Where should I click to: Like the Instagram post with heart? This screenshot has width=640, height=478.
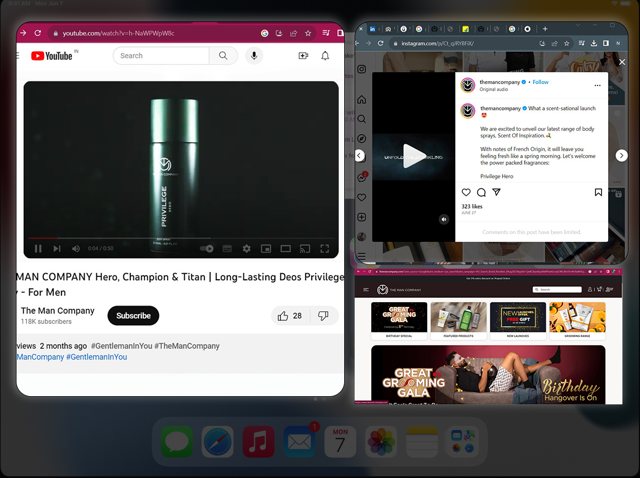tap(466, 192)
